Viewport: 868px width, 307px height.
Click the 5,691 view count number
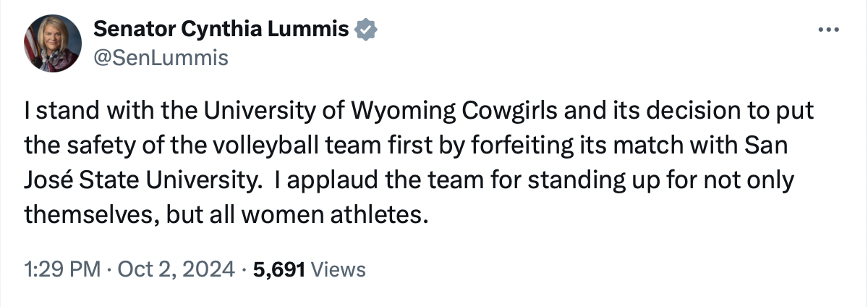tap(282, 270)
